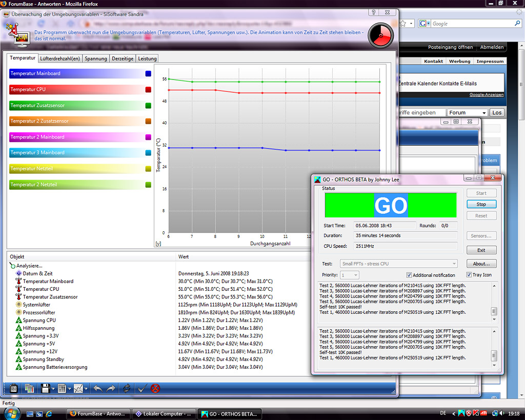Show hidden tray icons arrow
This screenshot has height=420, width=525.
(x=454, y=414)
